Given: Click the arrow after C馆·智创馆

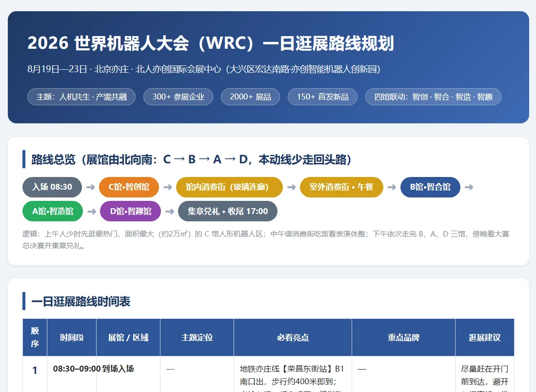Looking at the screenshot, I should 167,187.
